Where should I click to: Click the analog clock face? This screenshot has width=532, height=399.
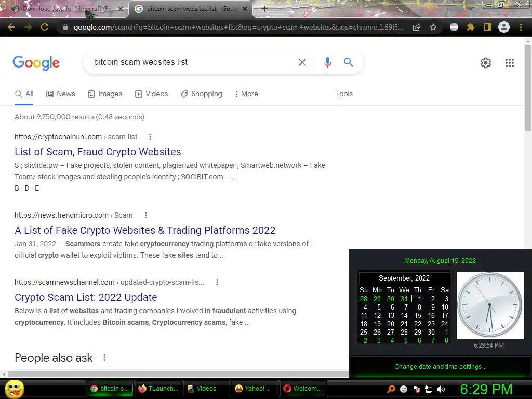490,305
